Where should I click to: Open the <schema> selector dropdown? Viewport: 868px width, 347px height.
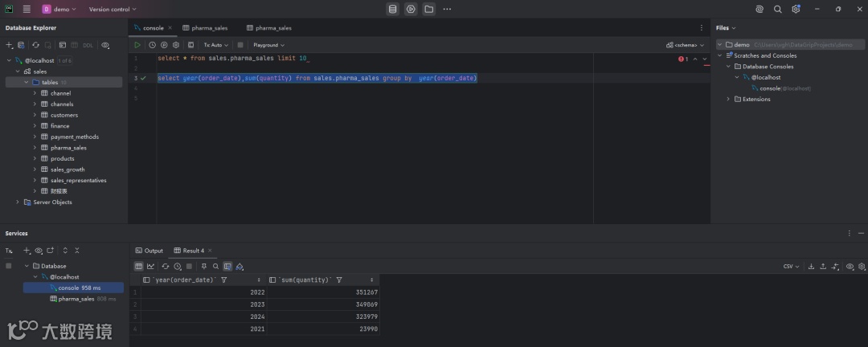(x=685, y=45)
